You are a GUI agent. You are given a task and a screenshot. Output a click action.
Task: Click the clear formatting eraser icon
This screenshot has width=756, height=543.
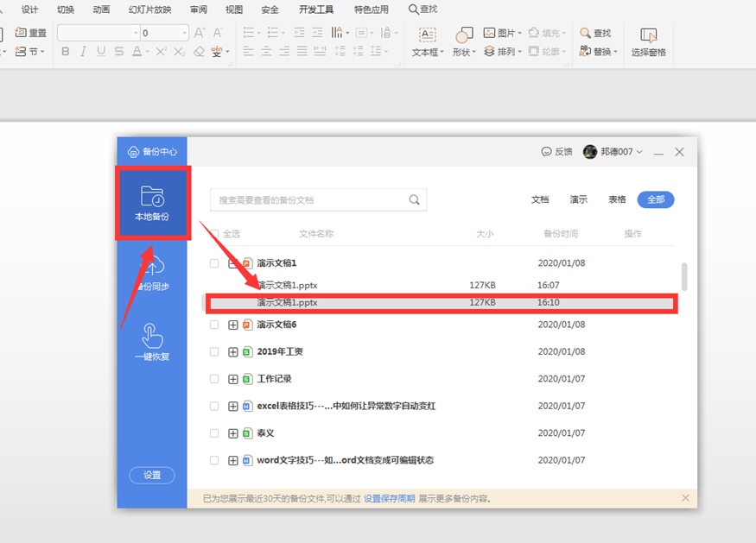199,52
